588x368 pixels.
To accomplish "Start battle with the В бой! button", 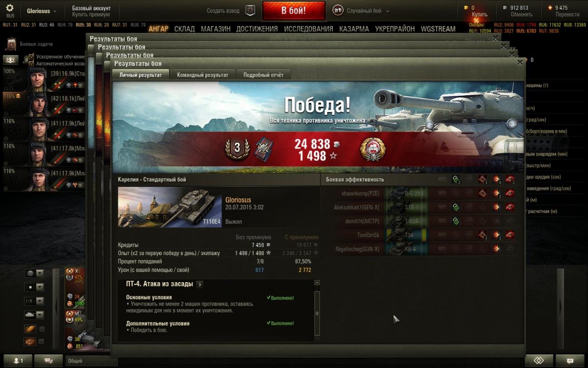I will (x=294, y=10).
